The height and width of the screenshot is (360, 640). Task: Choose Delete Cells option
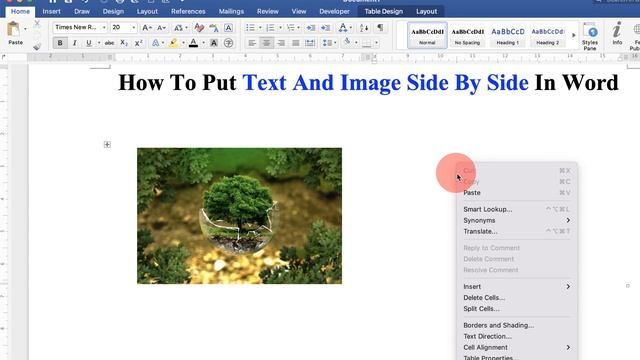[517, 298]
